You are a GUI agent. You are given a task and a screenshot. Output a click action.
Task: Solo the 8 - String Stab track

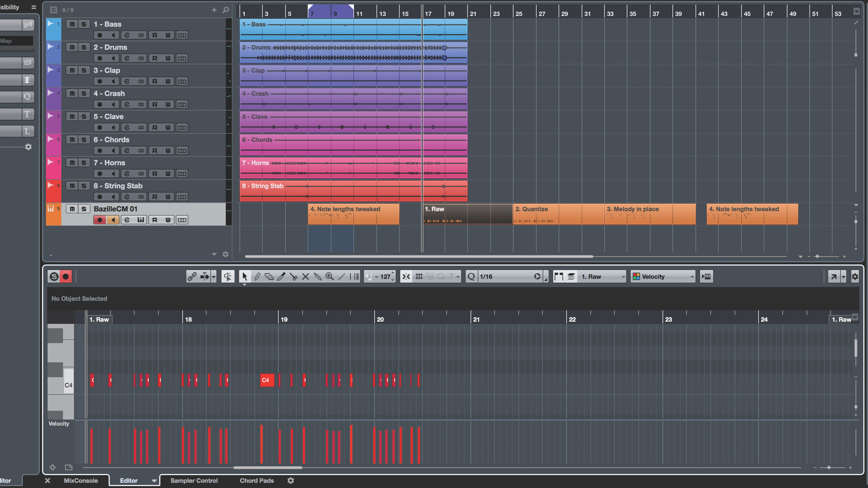coord(84,186)
